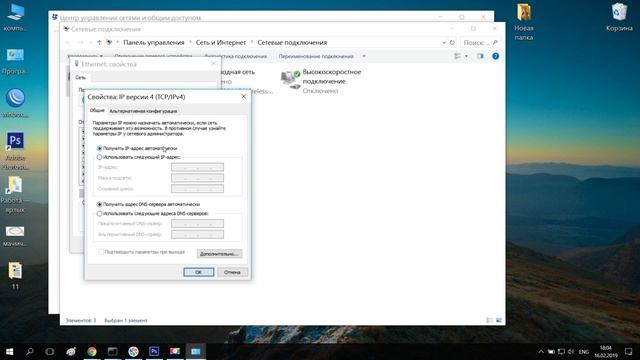Open Task View on taskbar

[50, 351]
